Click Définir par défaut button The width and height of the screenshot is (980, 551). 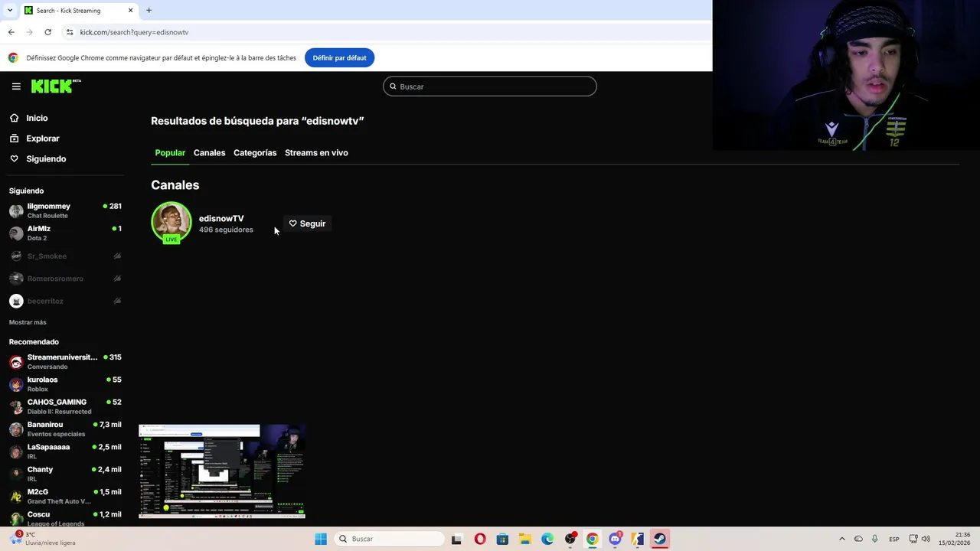(339, 57)
